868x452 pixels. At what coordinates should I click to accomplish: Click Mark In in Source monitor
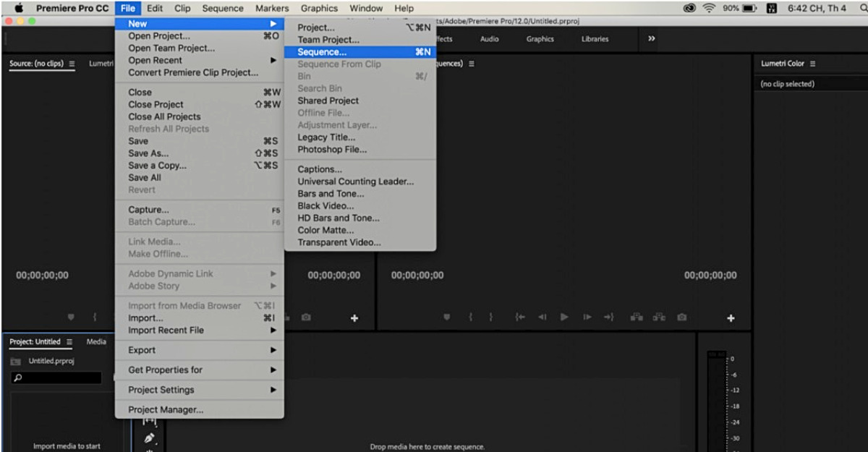pyautogui.click(x=95, y=317)
